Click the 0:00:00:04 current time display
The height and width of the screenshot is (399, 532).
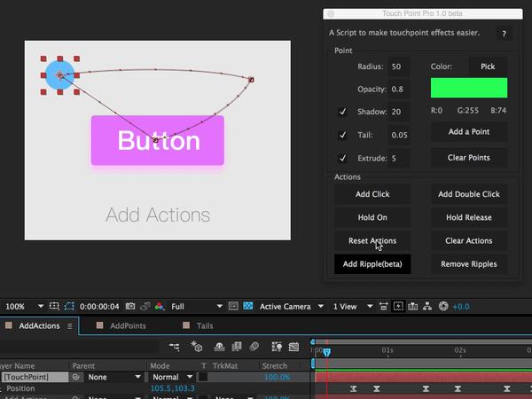99,307
